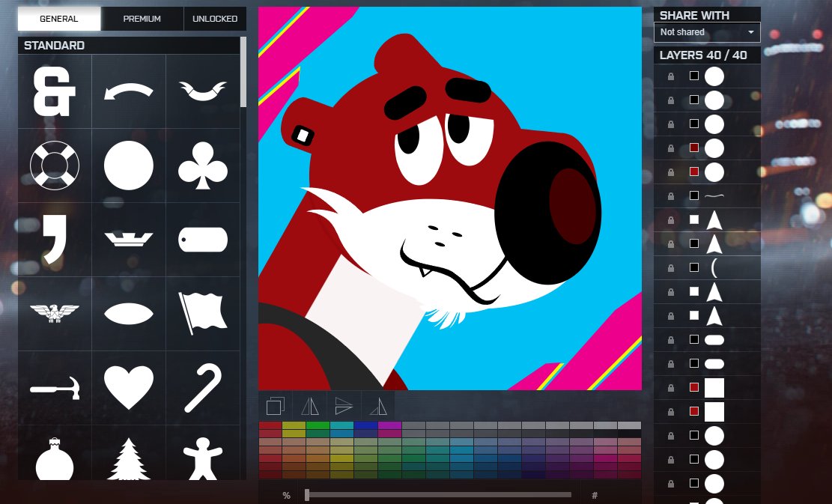This screenshot has height=504, width=832.
Task: Select the triangle layer with black swatch
Action: (x=714, y=243)
